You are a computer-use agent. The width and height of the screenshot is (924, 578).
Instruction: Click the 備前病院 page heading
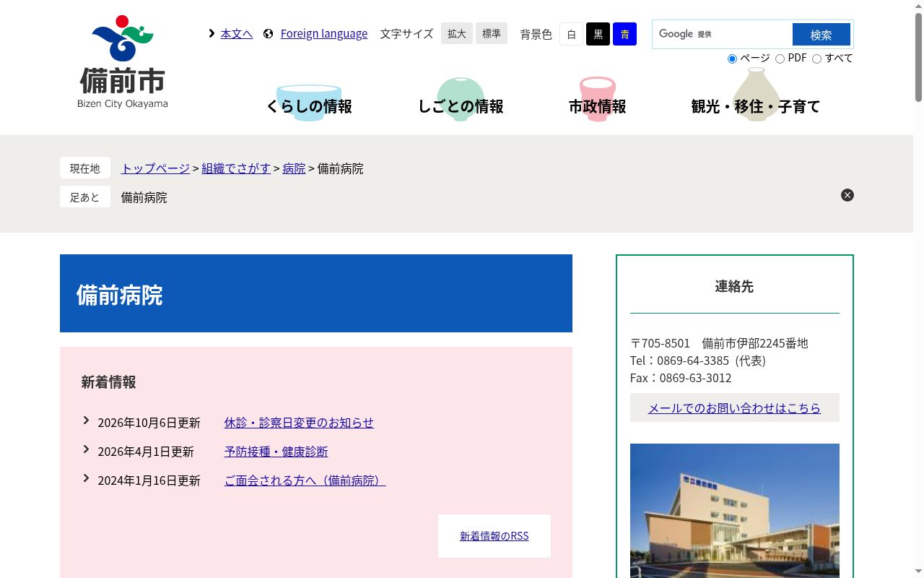coord(120,295)
